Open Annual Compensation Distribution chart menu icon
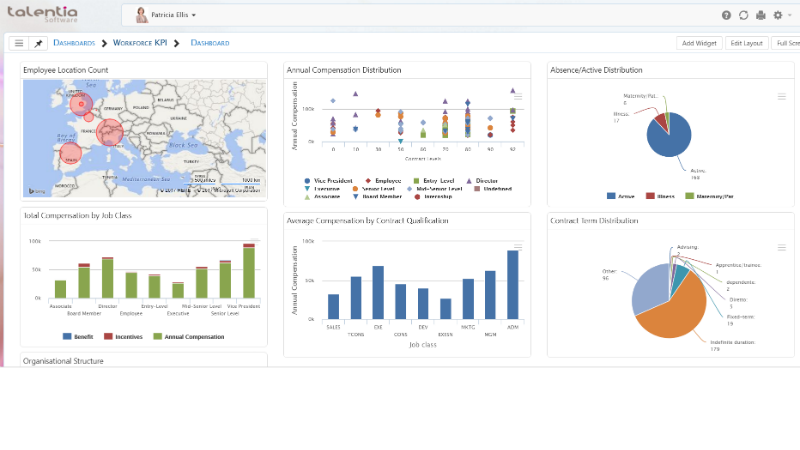Image resolution: width=800 pixels, height=450 pixels. [518, 97]
